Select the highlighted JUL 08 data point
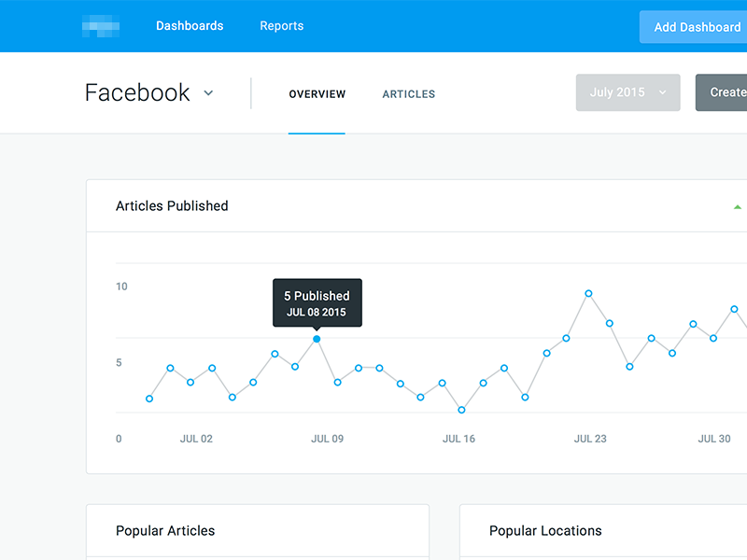The image size is (747, 560). [317, 340]
